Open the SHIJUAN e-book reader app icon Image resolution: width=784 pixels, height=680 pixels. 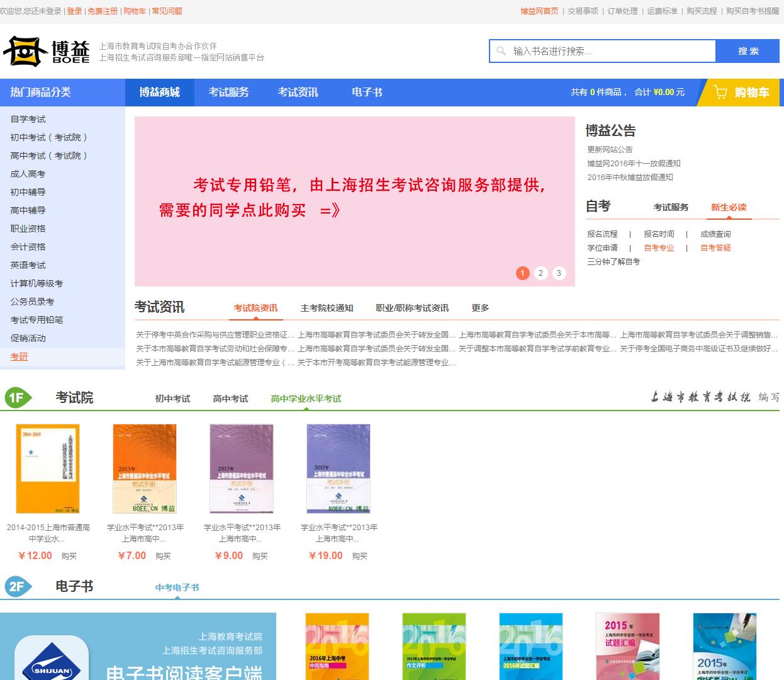(52, 658)
